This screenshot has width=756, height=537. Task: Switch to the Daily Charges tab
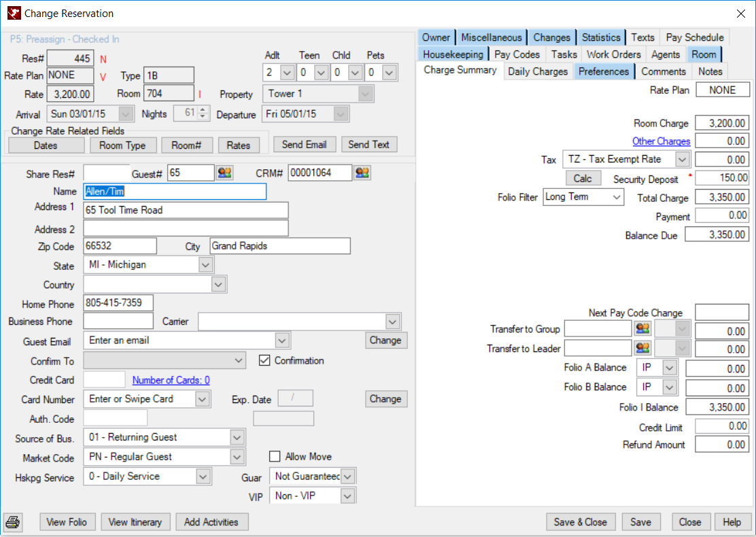(x=538, y=71)
